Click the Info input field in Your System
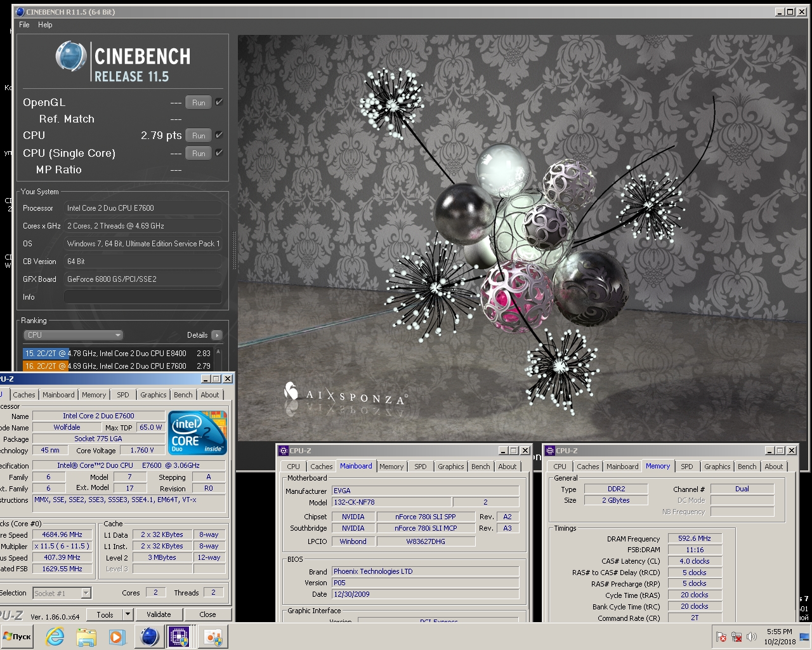812x650 pixels. click(x=143, y=297)
